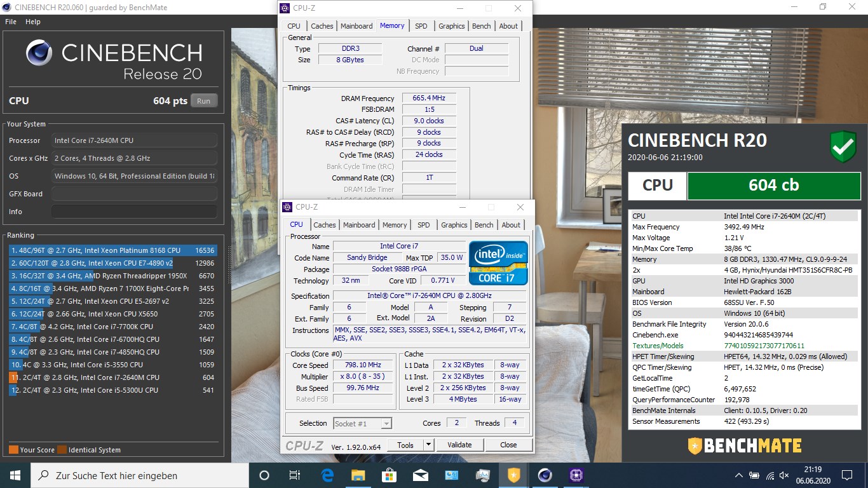Click the Validate button in CPU-Z
The width and height of the screenshot is (868, 488).
click(459, 445)
